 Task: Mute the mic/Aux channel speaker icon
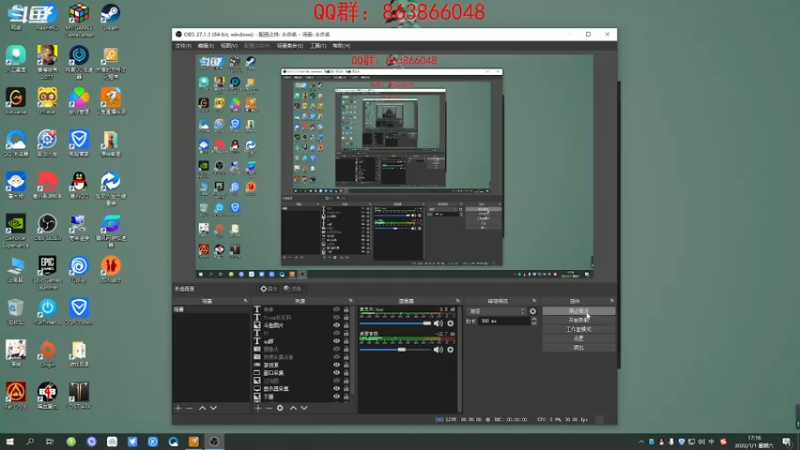[x=438, y=323]
